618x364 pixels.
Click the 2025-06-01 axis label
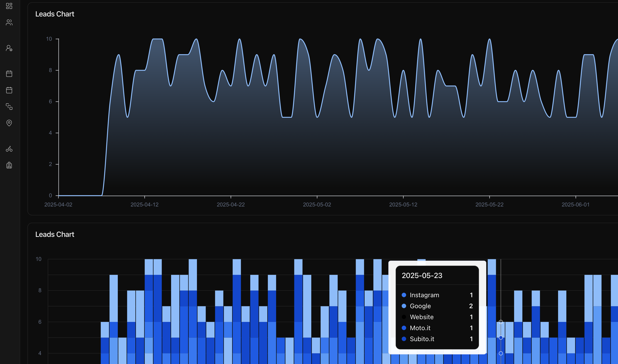(575, 205)
